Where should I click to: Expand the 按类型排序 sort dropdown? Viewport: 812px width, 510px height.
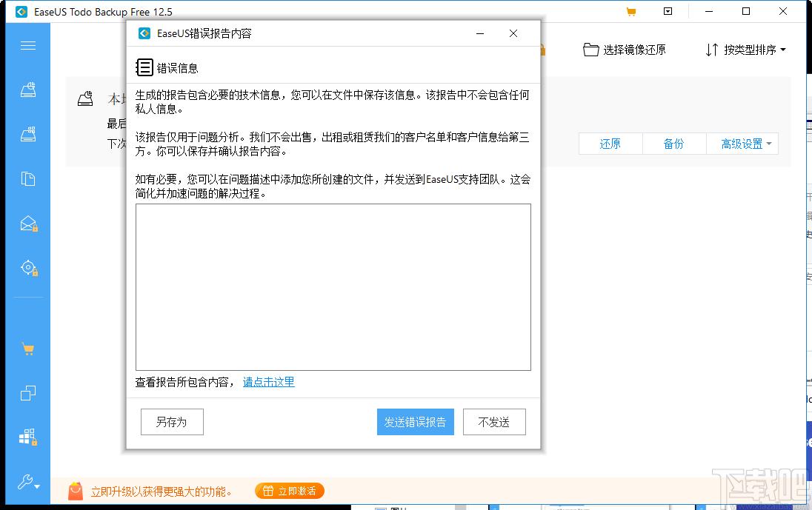pos(746,50)
